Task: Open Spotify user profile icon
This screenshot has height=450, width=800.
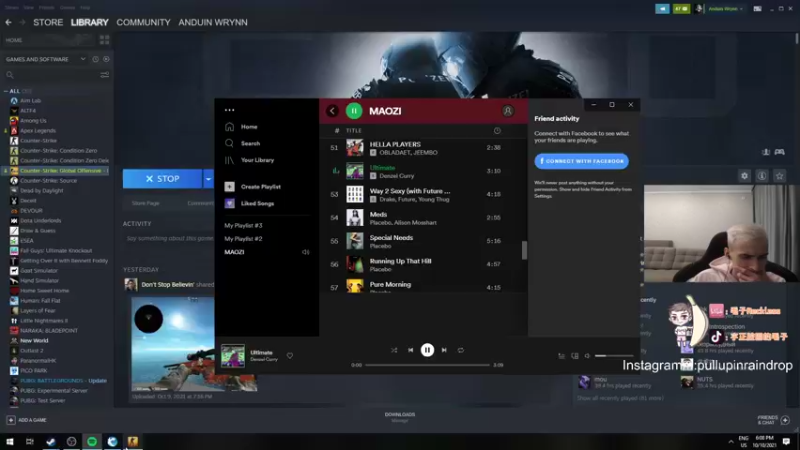Action: point(508,111)
